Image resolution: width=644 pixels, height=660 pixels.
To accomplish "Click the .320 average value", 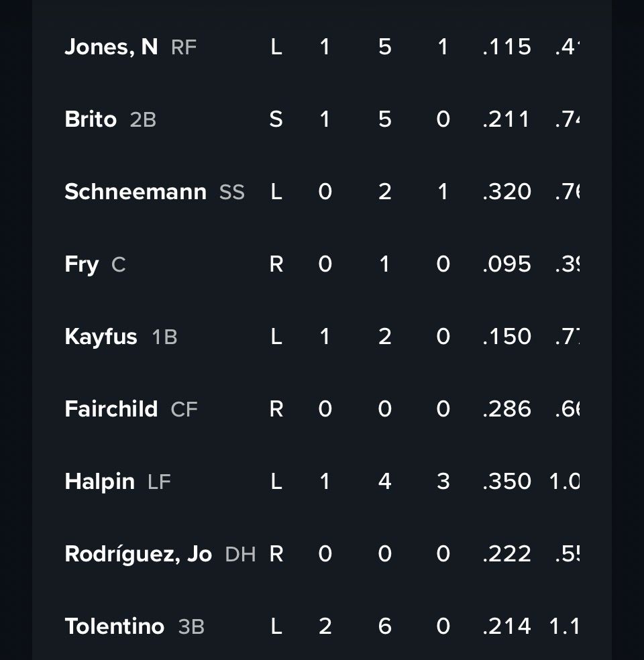I will coord(506,192).
